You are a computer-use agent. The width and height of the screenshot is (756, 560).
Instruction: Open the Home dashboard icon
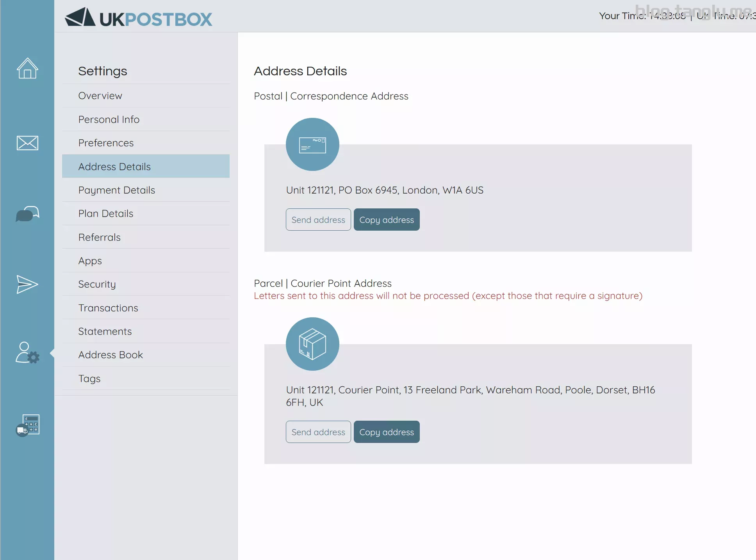(27, 68)
